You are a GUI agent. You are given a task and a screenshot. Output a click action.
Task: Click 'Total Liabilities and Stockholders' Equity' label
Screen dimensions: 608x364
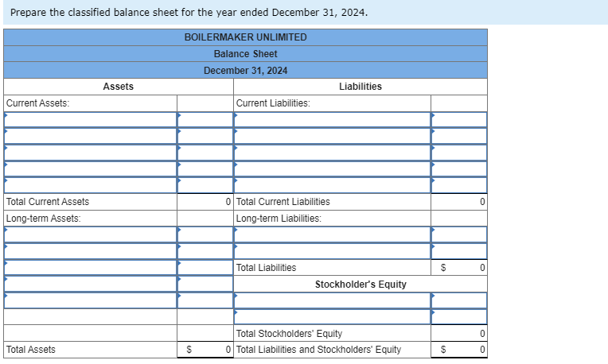click(x=319, y=349)
